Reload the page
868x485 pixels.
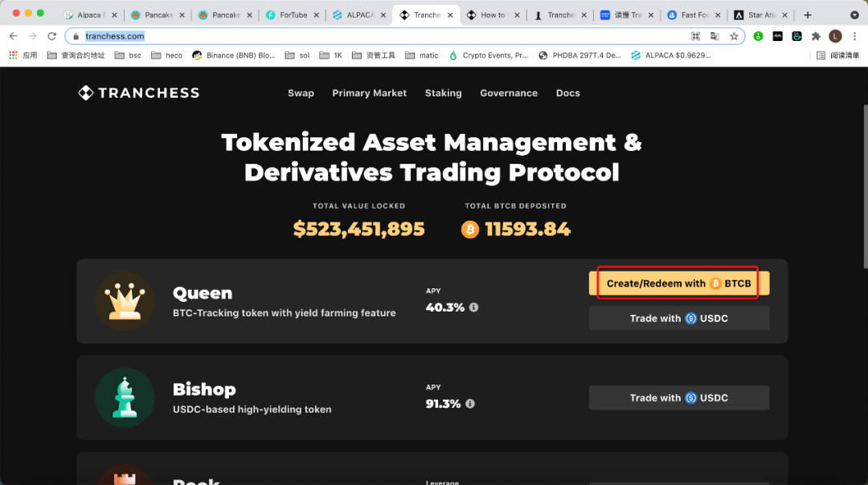(x=52, y=36)
